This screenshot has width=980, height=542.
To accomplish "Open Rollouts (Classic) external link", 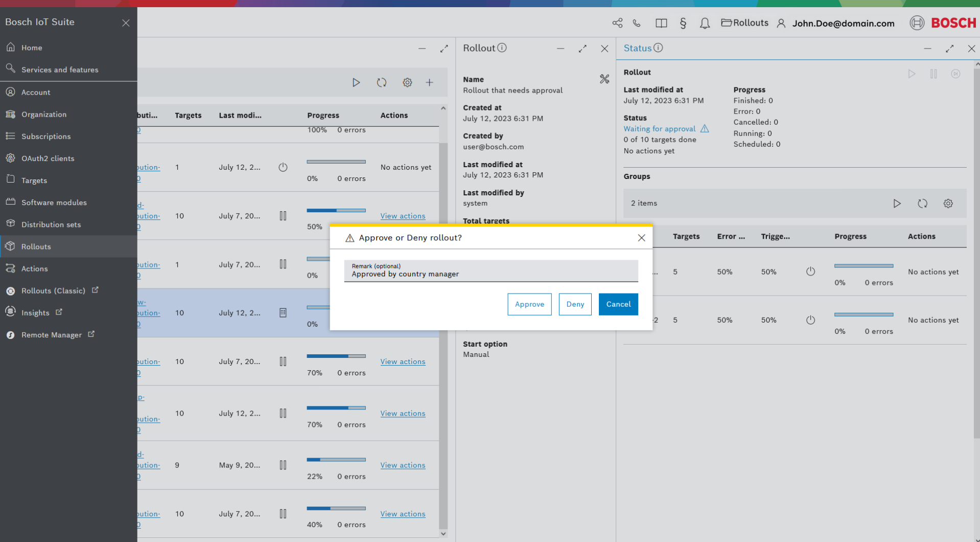I will [53, 290].
